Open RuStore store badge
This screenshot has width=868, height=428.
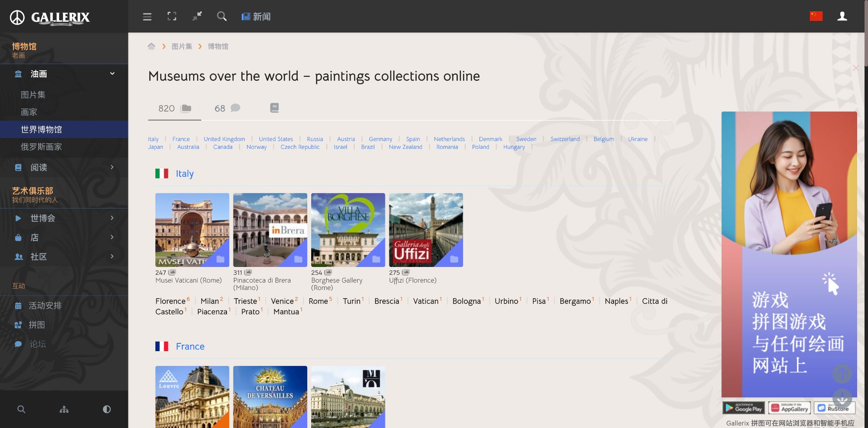[834, 408]
